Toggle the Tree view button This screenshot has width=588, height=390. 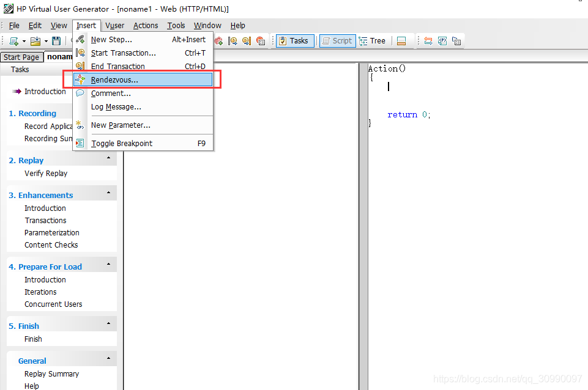(x=373, y=41)
